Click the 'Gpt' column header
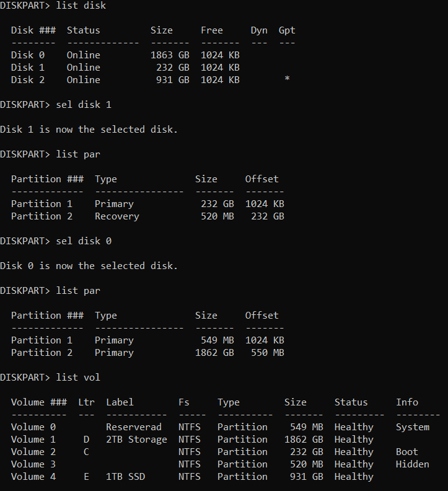 [287, 31]
